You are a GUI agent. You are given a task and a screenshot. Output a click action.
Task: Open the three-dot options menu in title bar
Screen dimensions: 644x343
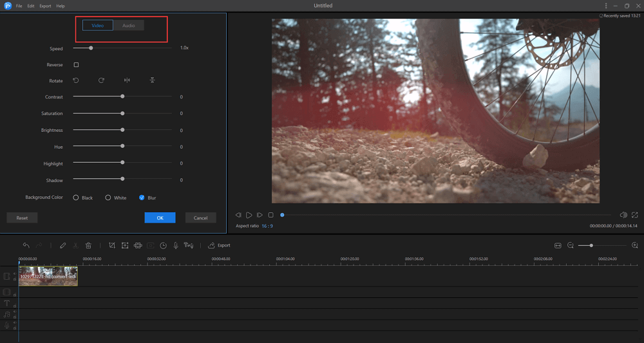tap(606, 6)
